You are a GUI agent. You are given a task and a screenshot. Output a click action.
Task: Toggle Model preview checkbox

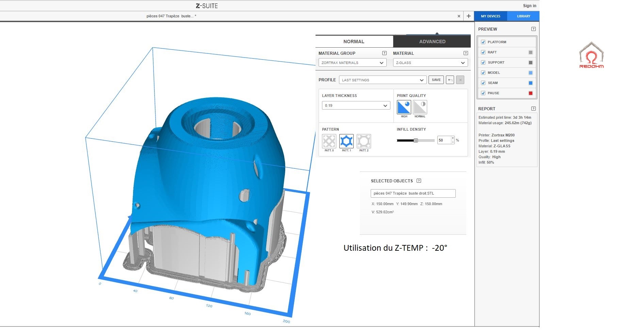click(x=483, y=73)
